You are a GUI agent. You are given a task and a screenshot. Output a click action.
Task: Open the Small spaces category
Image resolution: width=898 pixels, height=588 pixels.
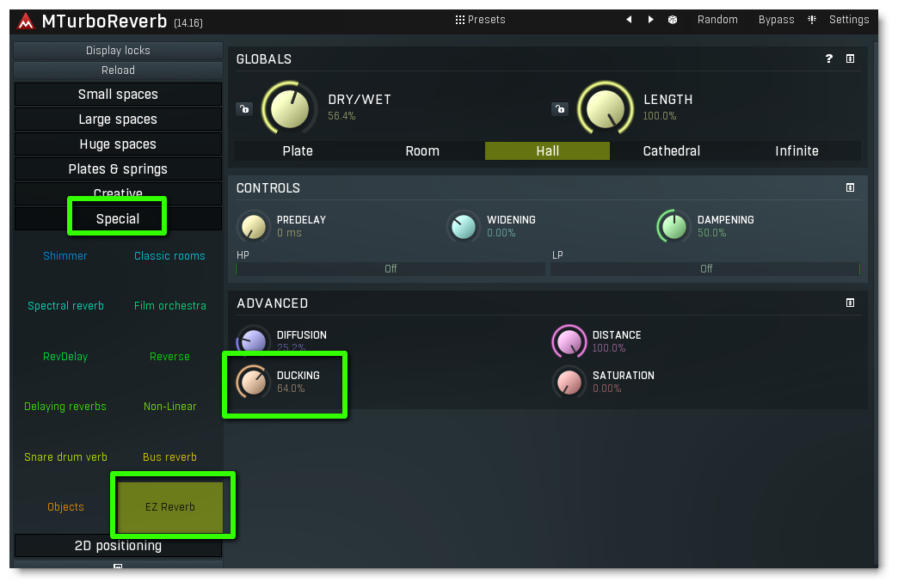click(x=118, y=94)
